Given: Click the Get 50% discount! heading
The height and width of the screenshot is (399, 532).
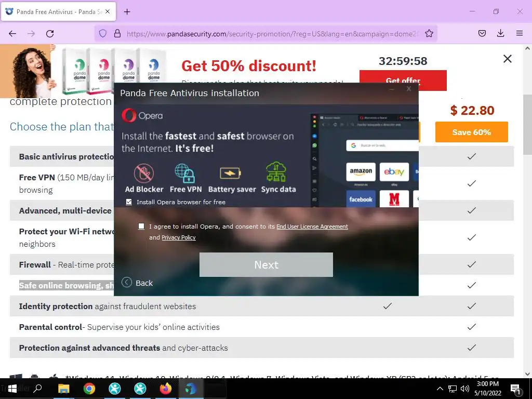Looking at the screenshot, I should [249, 66].
